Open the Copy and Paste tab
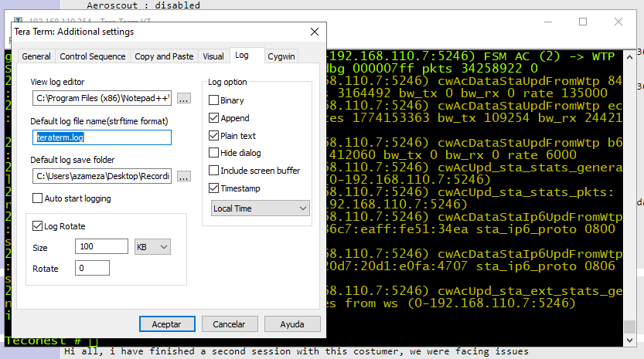This screenshot has height=359, width=644. (x=164, y=56)
